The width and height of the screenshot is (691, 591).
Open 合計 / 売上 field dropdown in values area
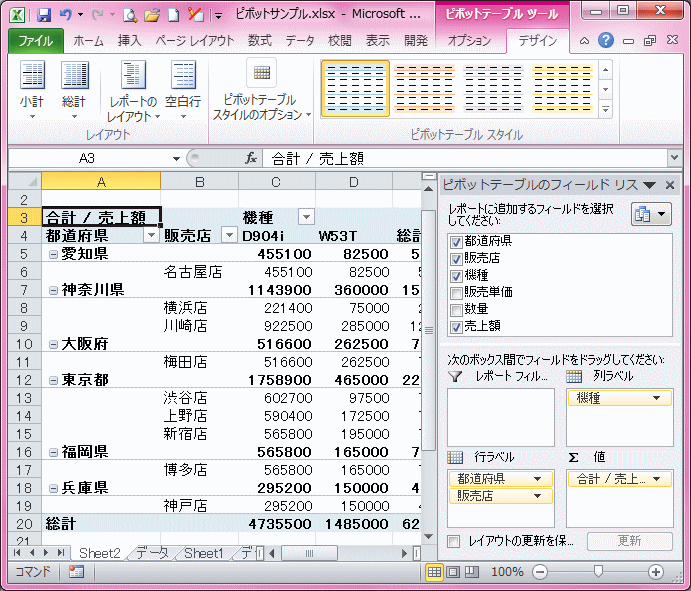click(x=657, y=479)
